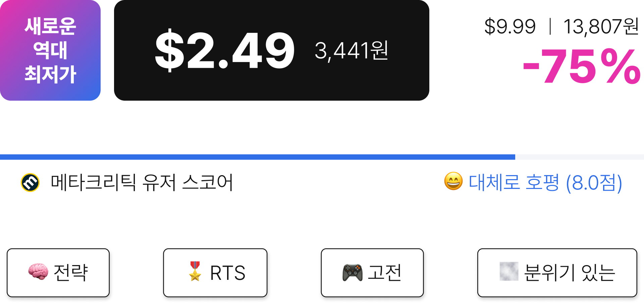Click the blurry icon in 분위기 있는 tag
The width and height of the screenshot is (644, 304).
click(509, 271)
